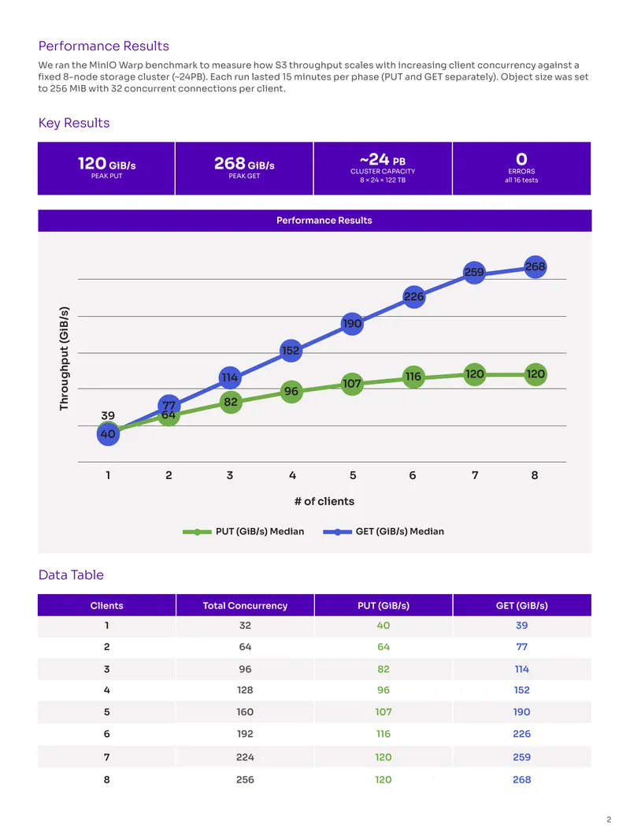
Task: Click the "~24 PB CLUSTER CAPACITY" result card
Action: coord(383,168)
